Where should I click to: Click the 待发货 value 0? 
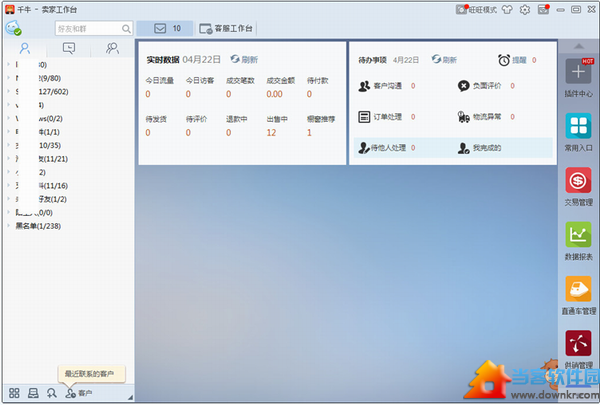(x=148, y=133)
